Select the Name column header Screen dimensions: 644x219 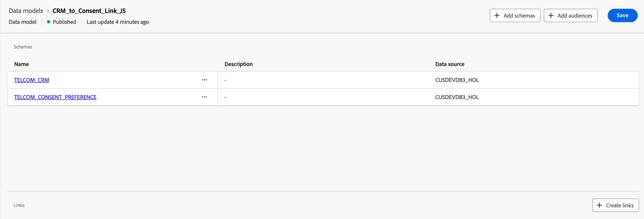(x=21, y=64)
